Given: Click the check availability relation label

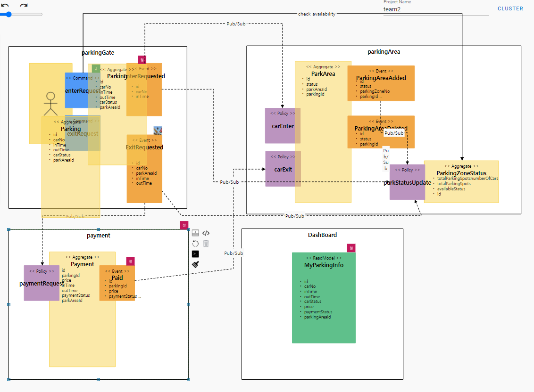Looking at the screenshot, I should tap(317, 14).
